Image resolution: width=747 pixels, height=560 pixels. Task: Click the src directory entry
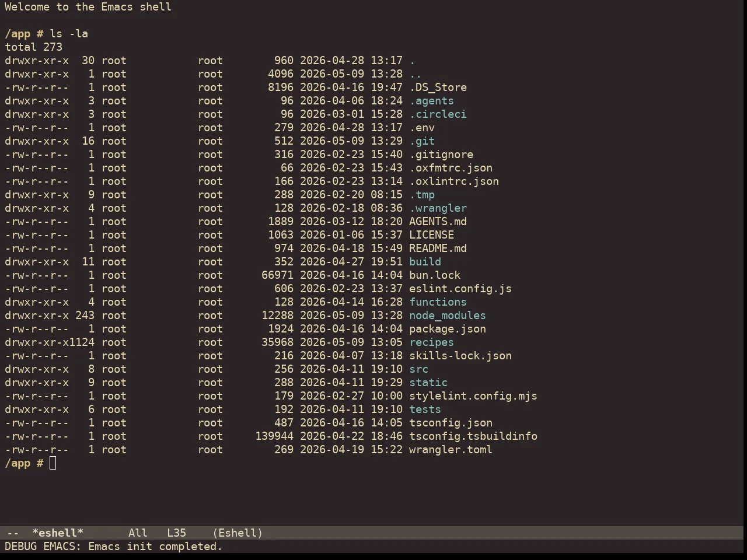pos(418,369)
